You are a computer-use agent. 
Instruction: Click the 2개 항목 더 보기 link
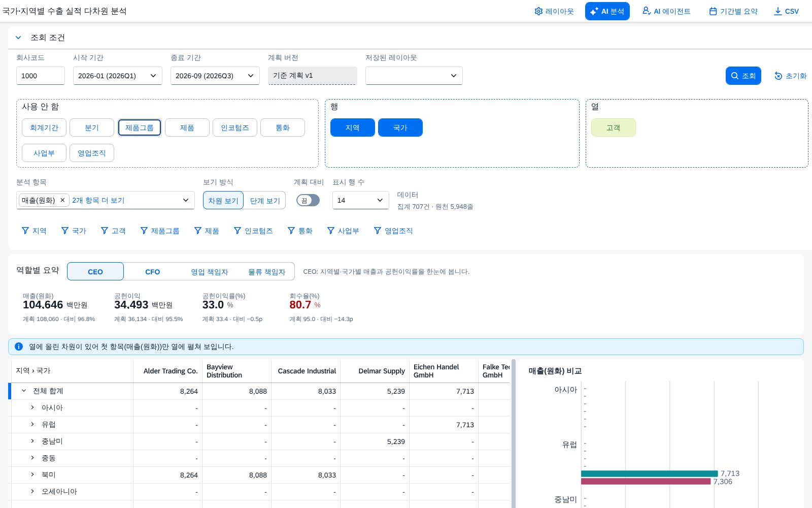click(98, 200)
